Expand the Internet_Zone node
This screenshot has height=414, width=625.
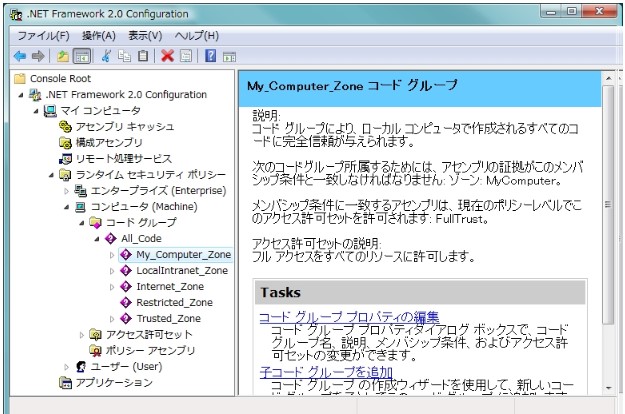coord(112,287)
